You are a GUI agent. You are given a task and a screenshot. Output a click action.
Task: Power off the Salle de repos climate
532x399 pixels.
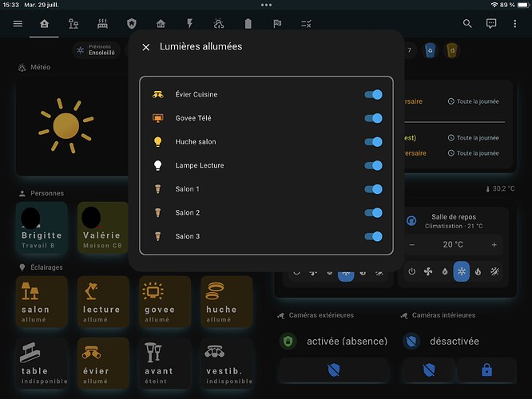(x=411, y=271)
